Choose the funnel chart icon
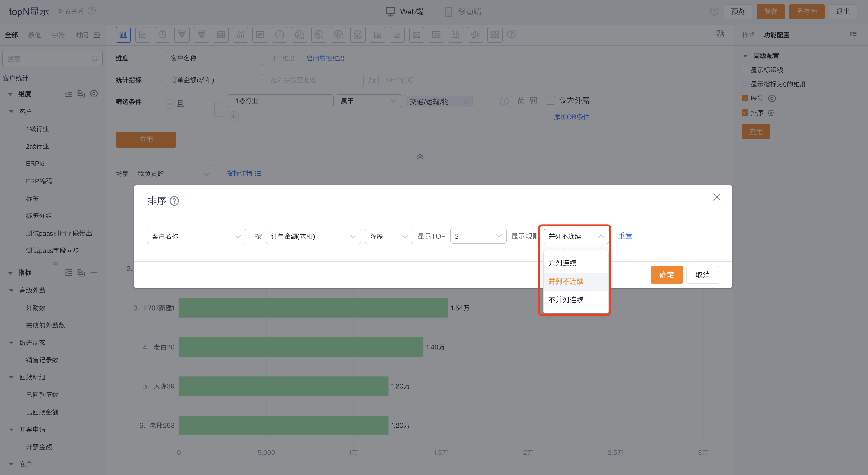This screenshot has width=868, height=475. coord(182,35)
